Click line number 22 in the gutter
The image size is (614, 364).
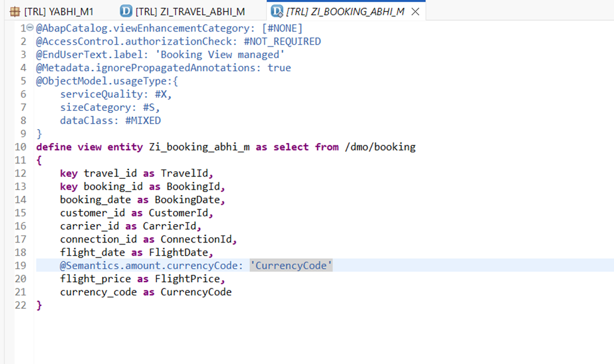click(20, 305)
